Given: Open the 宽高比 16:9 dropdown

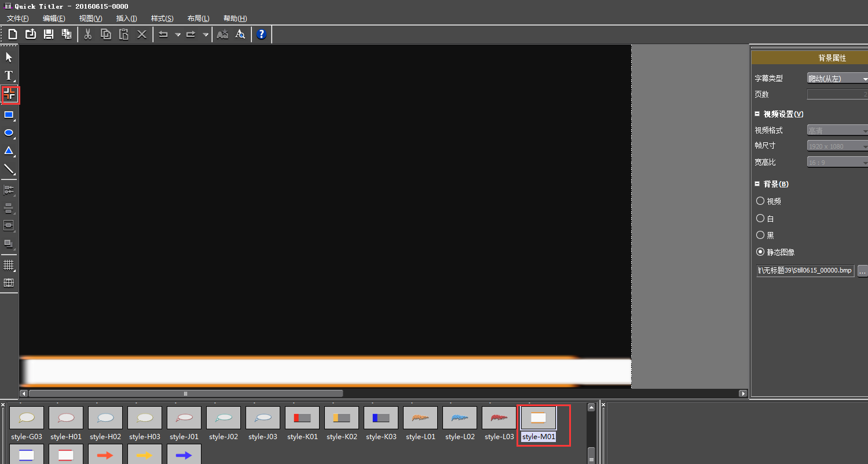Looking at the screenshot, I should (x=837, y=163).
